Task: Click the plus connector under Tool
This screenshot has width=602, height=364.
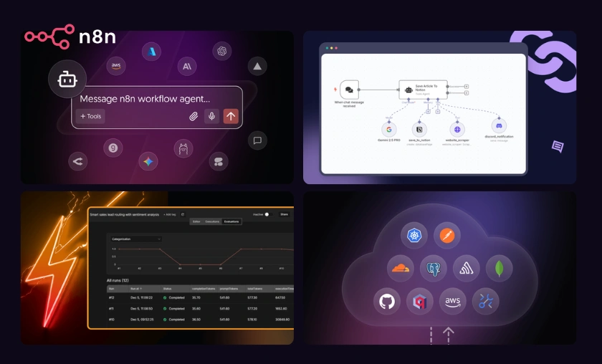Action: [438, 112]
